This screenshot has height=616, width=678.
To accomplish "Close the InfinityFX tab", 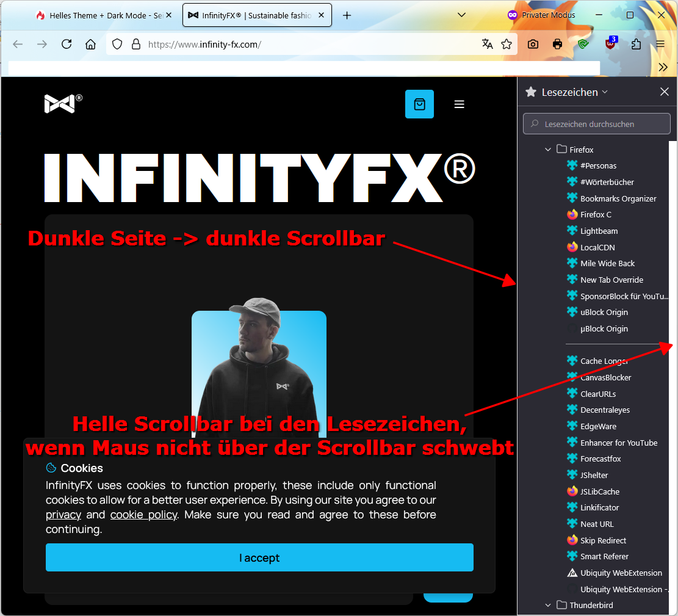I will click(x=321, y=15).
